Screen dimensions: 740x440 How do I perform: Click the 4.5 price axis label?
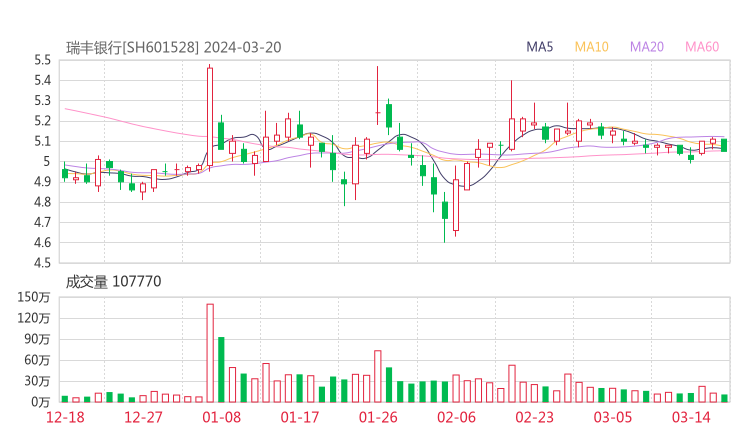pyautogui.click(x=41, y=263)
